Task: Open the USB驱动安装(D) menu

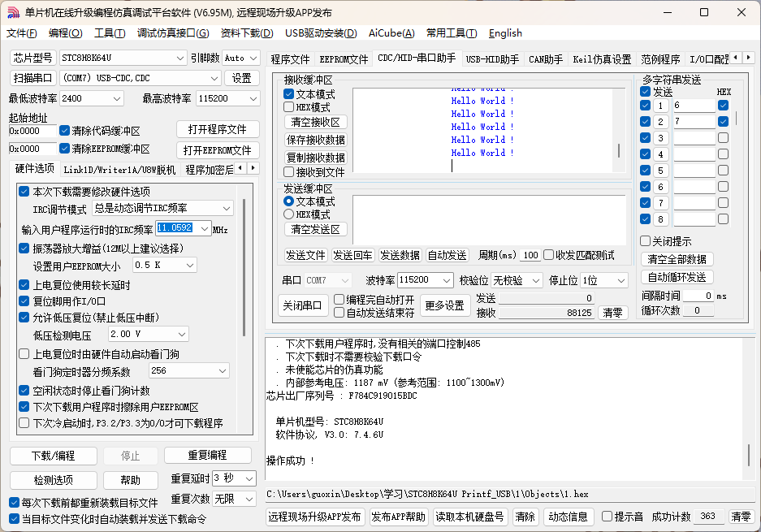Action: (x=321, y=33)
